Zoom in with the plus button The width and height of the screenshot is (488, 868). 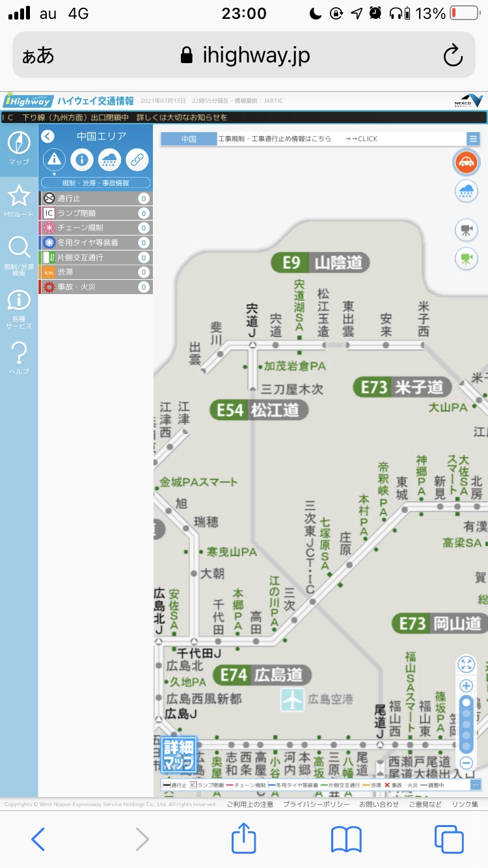(466, 686)
